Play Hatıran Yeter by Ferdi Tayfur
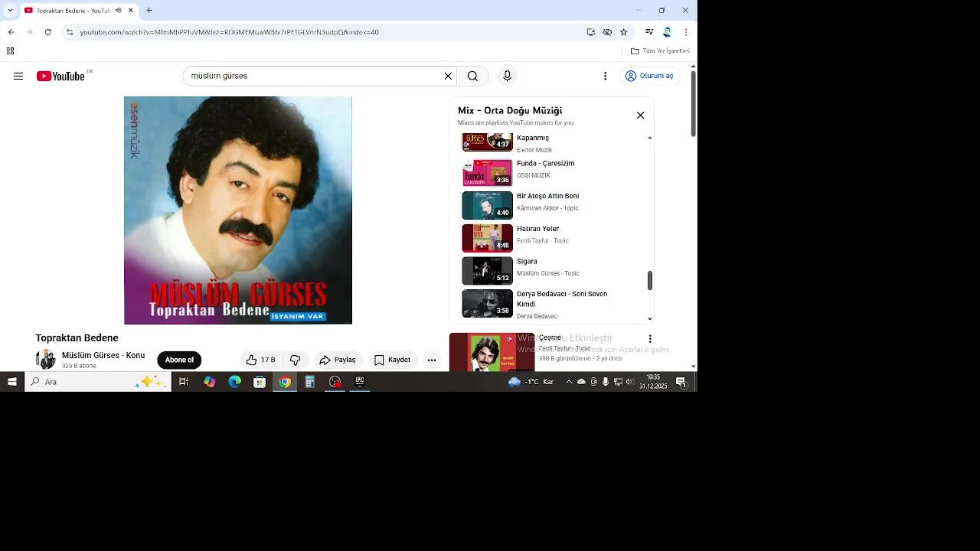980x551 pixels. pyautogui.click(x=537, y=229)
